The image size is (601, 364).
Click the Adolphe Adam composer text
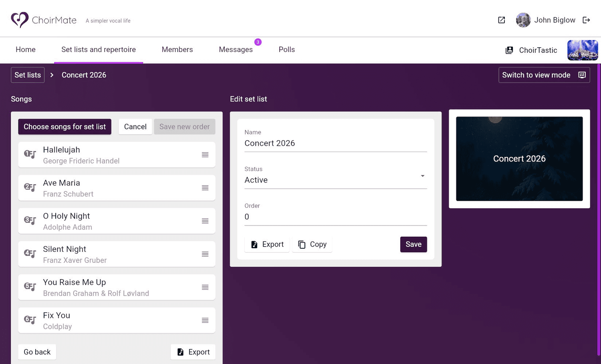67,227
